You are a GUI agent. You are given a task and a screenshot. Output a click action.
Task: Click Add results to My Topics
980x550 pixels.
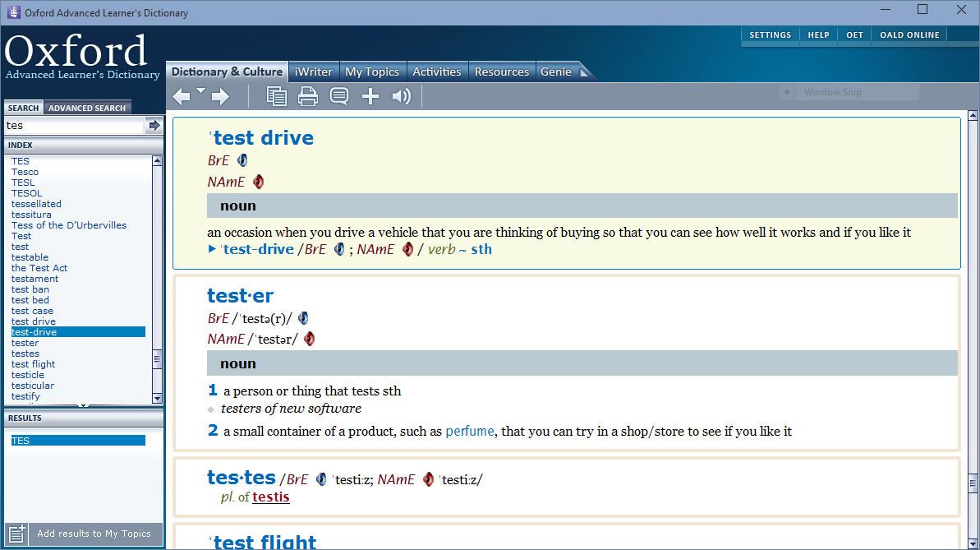click(x=94, y=534)
